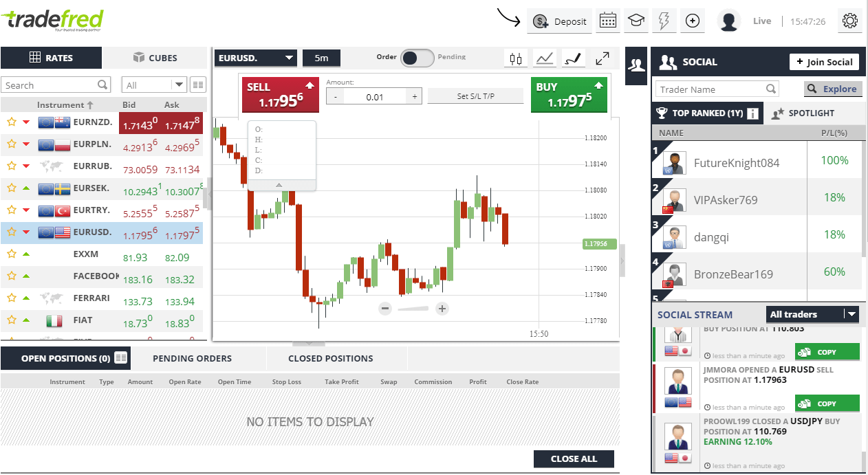
Task: Expand chart to fullscreen
Action: [603, 58]
